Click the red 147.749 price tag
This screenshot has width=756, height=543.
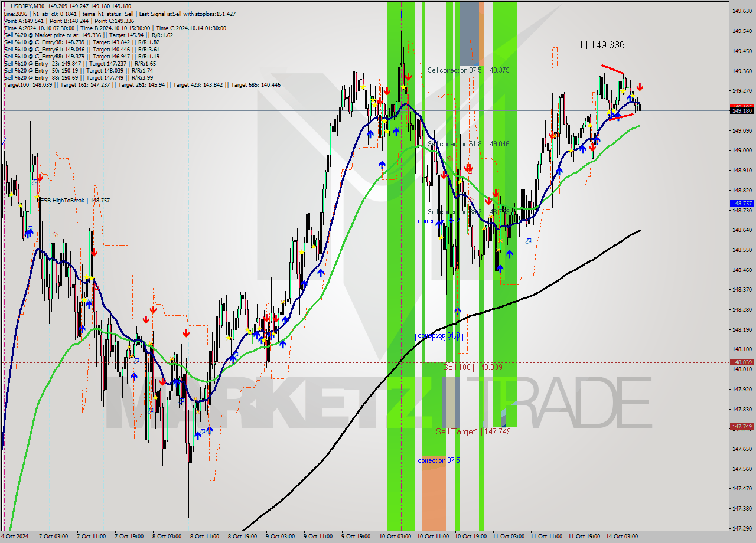(742, 426)
